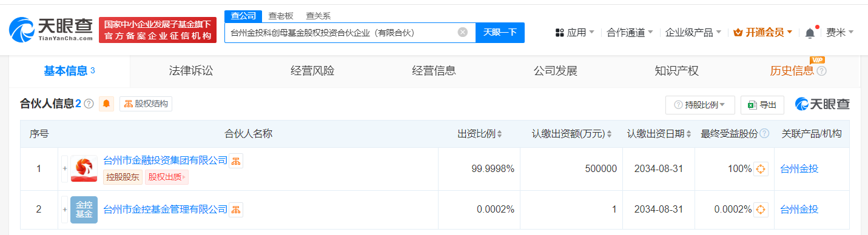Switch to the 查关系 search tab

point(318,16)
